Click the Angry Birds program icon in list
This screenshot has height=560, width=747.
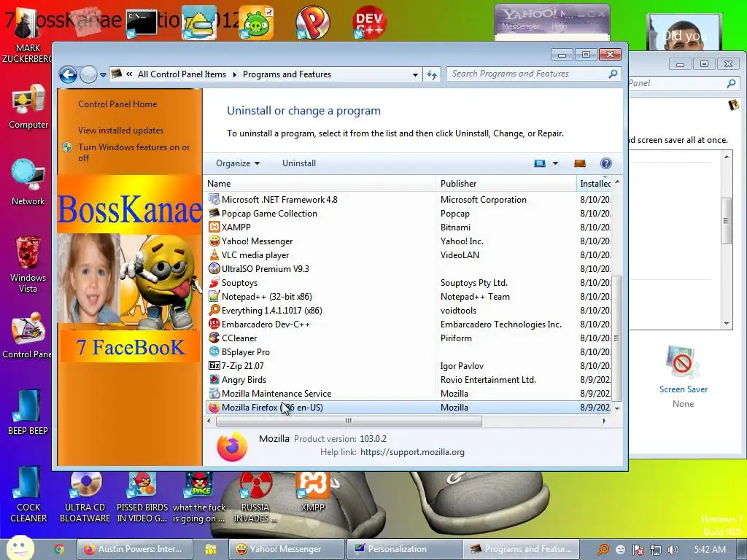click(x=214, y=379)
